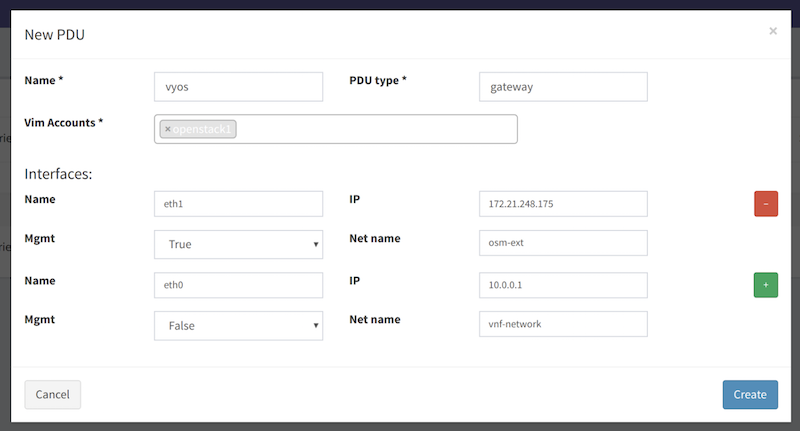Select the PDU type field showing gateway
Viewport: 800px width, 431px height.
[x=563, y=87]
